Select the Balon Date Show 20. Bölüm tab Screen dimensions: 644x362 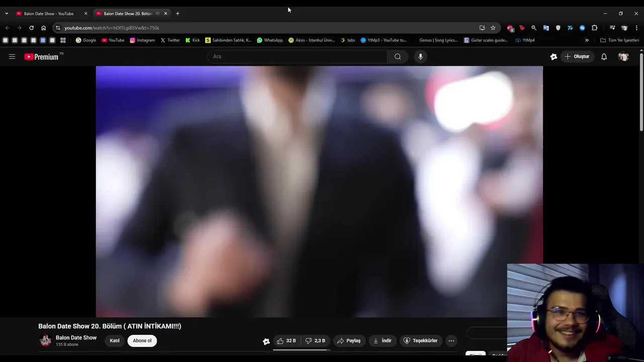pos(127,14)
